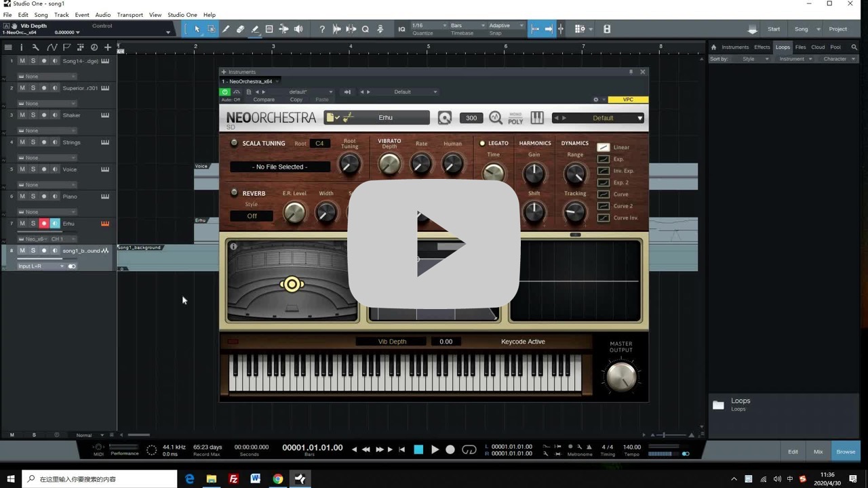Toggle the Loop playback button
The width and height of the screenshot is (868, 488).
click(x=469, y=449)
